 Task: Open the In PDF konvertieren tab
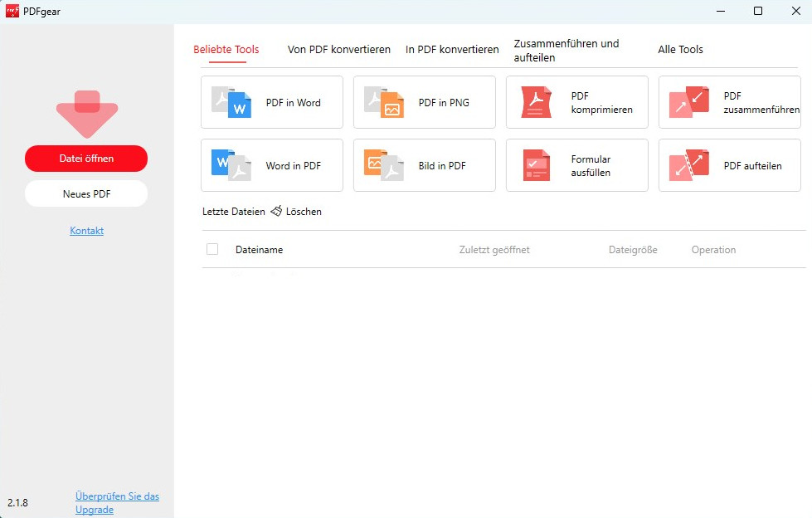(451, 49)
